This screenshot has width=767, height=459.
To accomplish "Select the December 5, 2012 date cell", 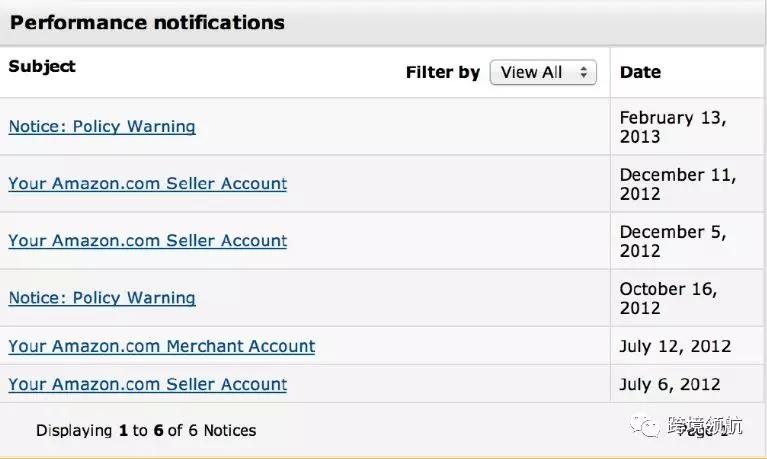I will click(672, 241).
